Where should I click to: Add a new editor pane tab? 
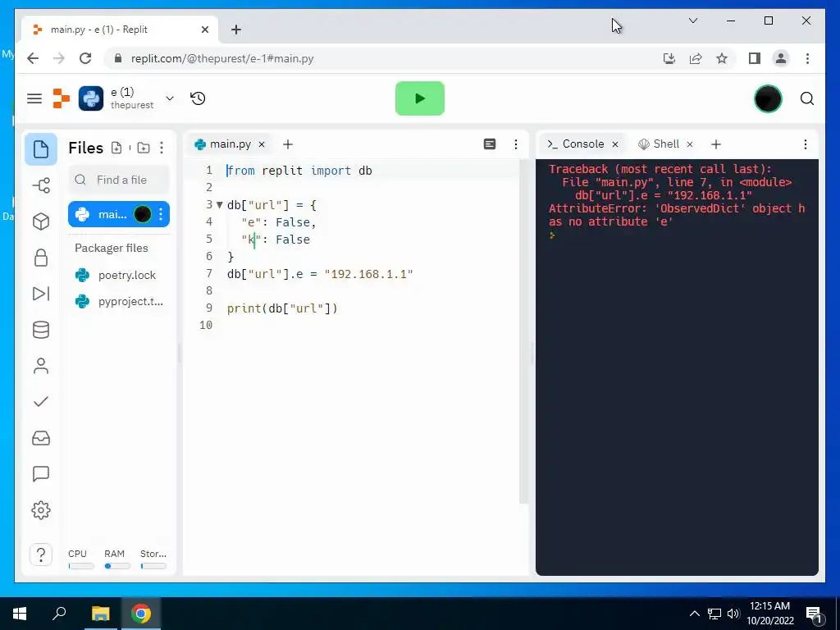coord(288,144)
